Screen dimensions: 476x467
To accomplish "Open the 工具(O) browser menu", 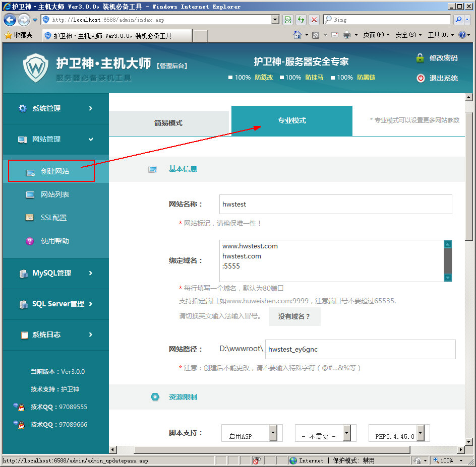I will [x=438, y=35].
